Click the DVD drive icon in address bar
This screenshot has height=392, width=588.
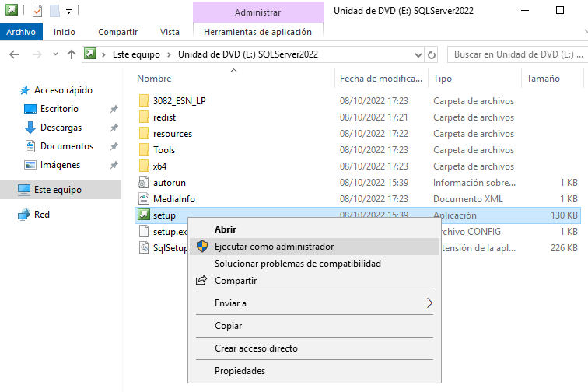click(90, 54)
